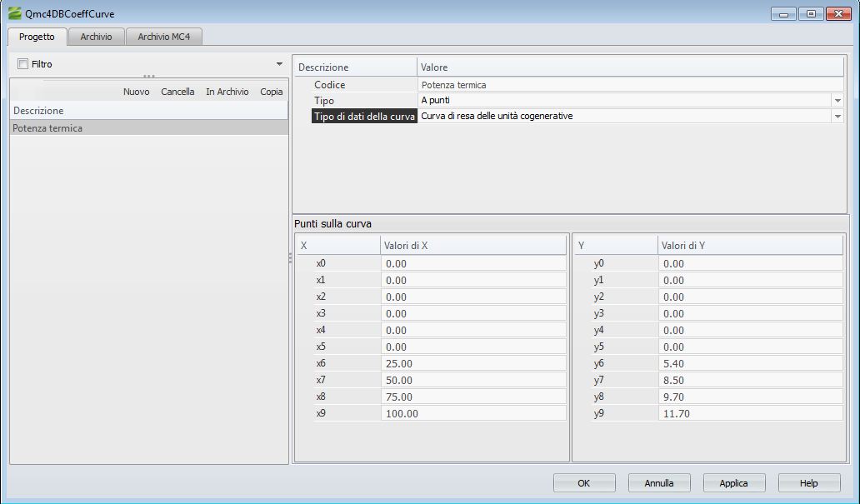Click the Tipo property label
This screenshot has width=860, height=504.
324,101
